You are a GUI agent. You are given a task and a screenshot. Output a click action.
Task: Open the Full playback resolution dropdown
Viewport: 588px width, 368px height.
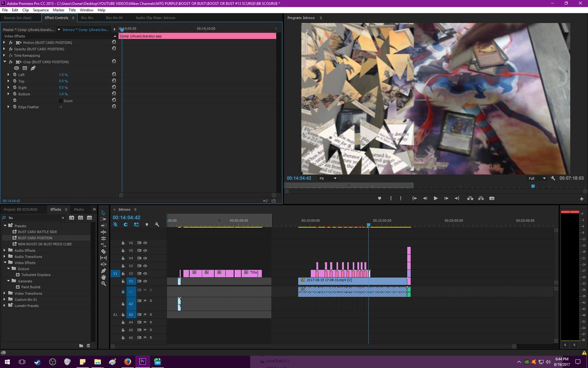[x=537, y=178]
